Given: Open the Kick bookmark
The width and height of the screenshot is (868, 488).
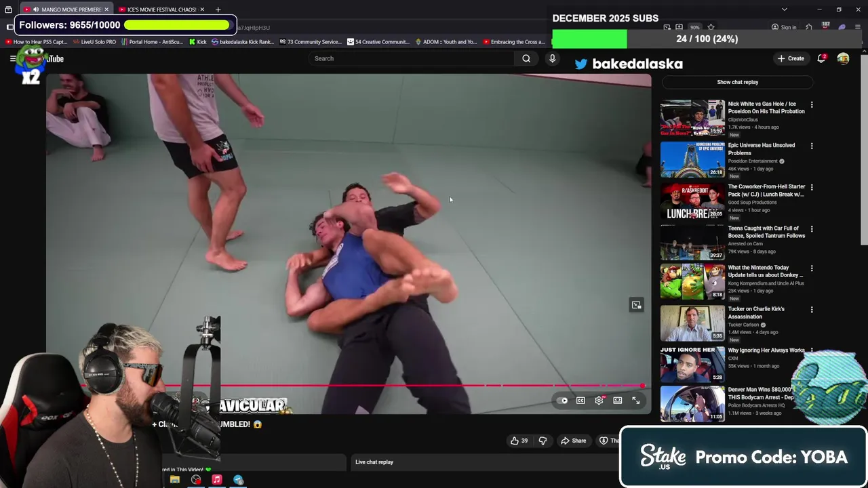Looking at the screenshot, I should pos(197,41).
